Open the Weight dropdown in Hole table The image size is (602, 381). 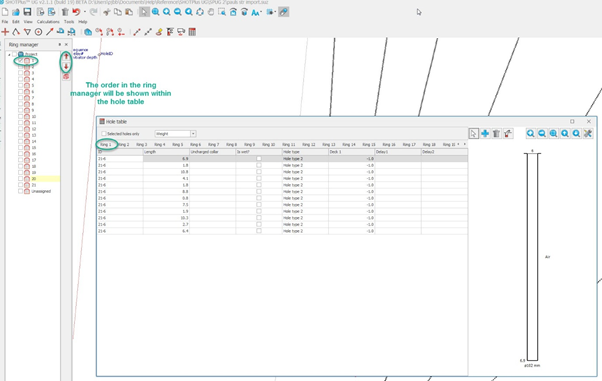click(x=193, y=134)
